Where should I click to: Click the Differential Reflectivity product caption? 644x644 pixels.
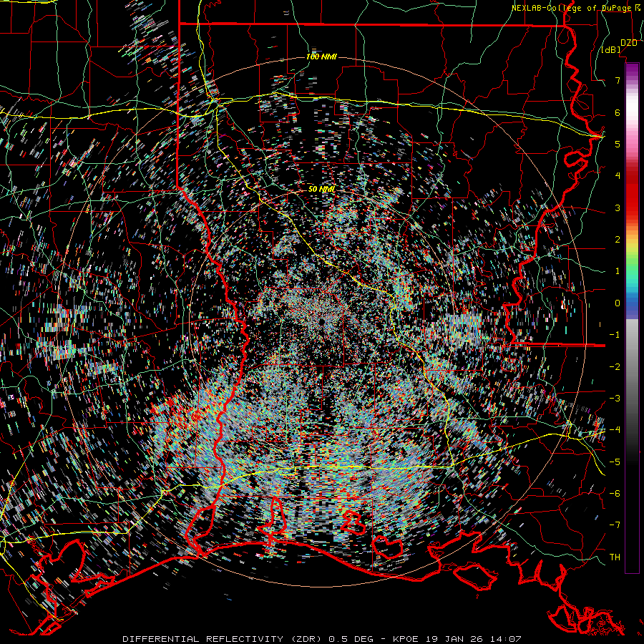tap(321, 639)
